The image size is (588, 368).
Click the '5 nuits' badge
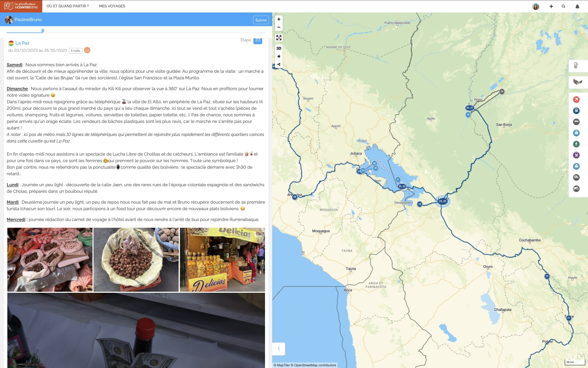(x=76, y=51)
